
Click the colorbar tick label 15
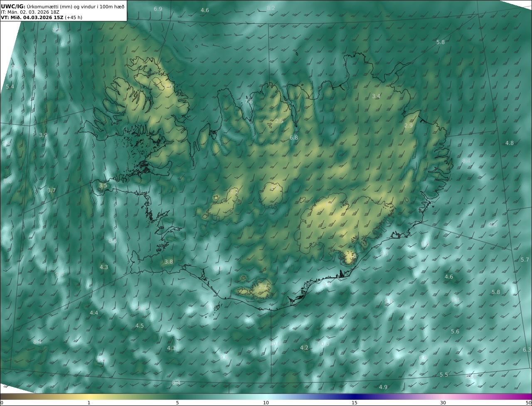355,403
